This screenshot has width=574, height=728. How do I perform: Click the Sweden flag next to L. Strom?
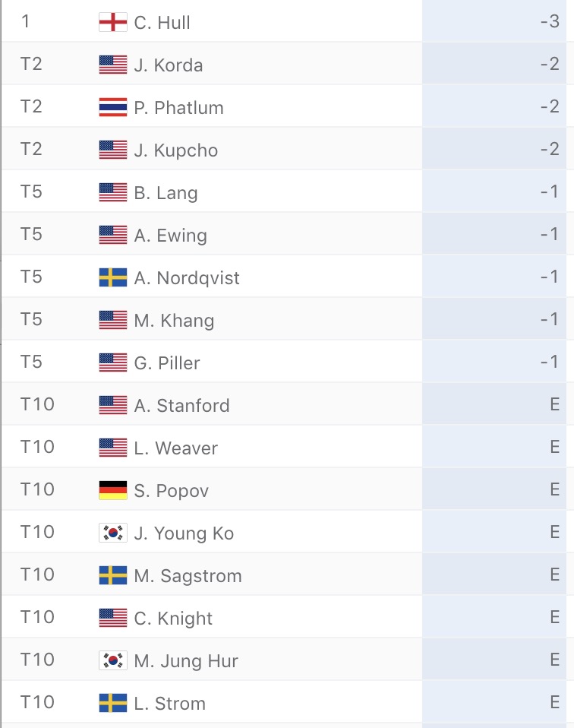(x=113, y=703)
